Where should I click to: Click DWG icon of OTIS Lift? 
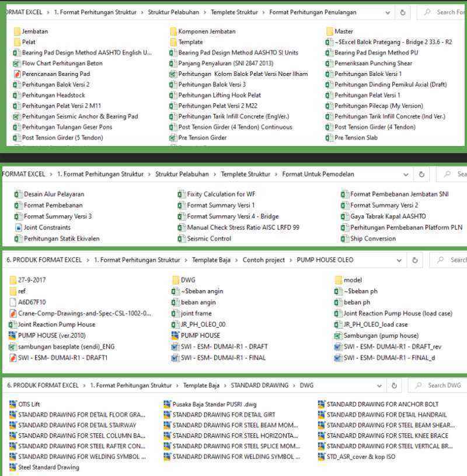(x=13, y=404)
